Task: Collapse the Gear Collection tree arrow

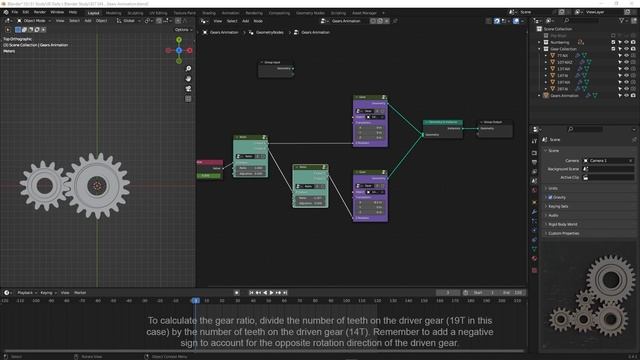Action: [x=539, y=49]
